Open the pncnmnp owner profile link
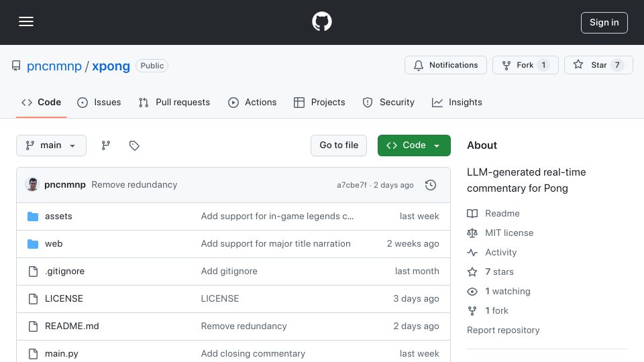Viewport: 644px width, 362px height. point(54,66)
